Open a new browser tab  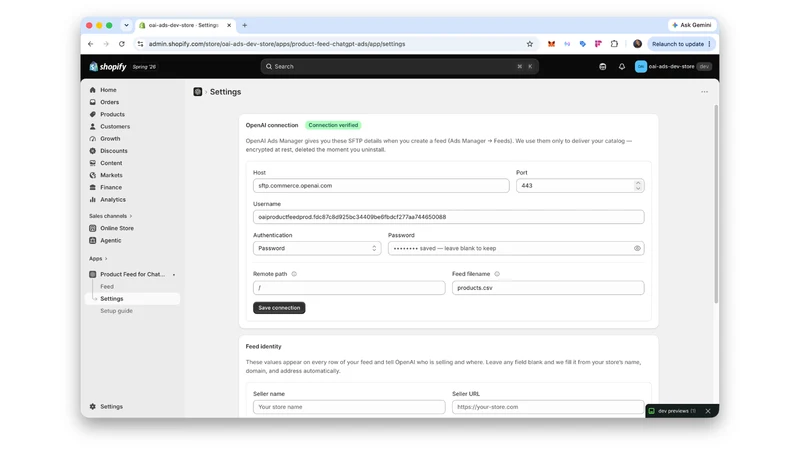[244, 25]
